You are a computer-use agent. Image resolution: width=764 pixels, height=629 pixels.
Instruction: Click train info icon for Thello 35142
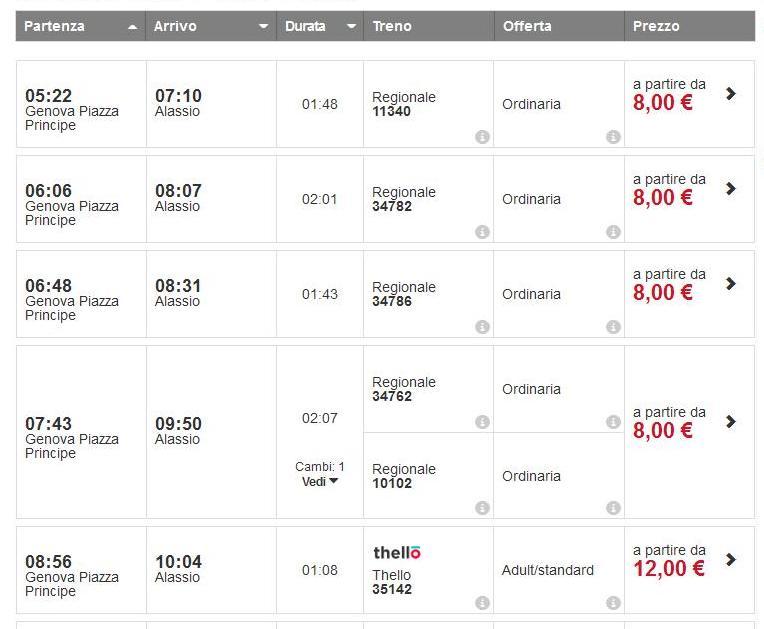tap(482, 603)
